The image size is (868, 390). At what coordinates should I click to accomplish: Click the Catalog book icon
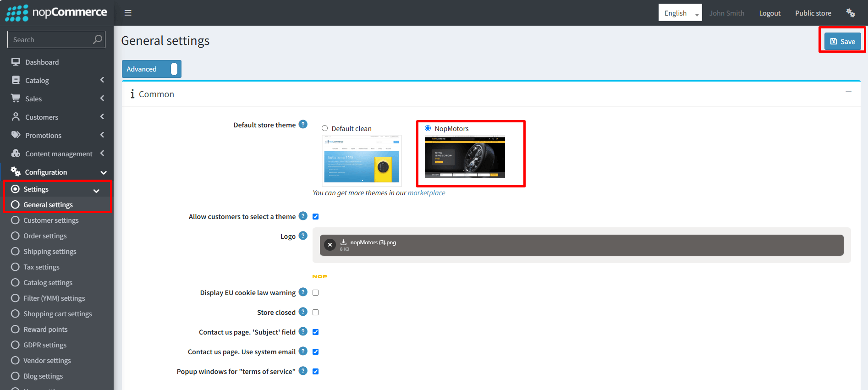pyautogui.click(x=16, y=80)
